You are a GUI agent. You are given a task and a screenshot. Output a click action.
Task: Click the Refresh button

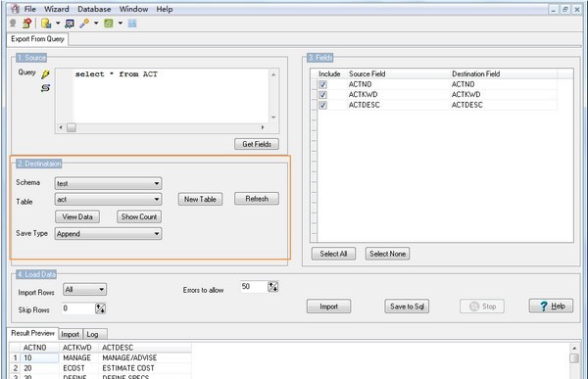click(257, 199)
